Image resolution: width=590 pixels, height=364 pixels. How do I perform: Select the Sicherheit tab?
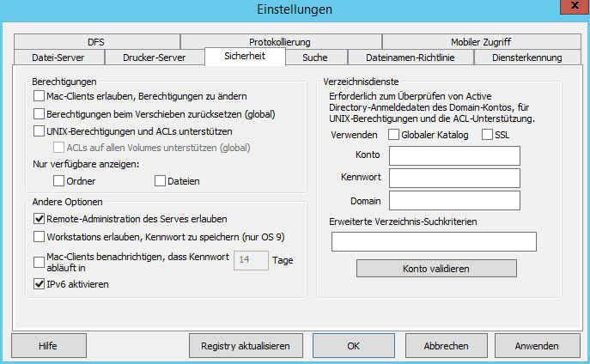coord(245,57)
